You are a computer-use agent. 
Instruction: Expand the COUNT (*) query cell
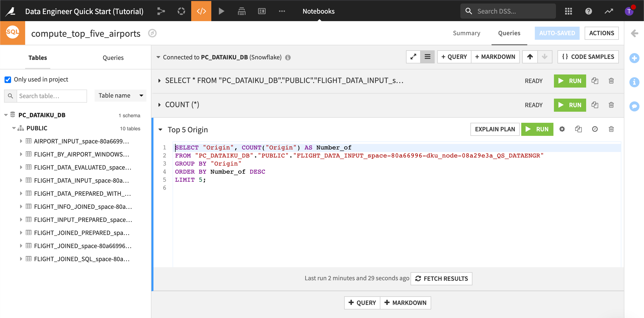(159, 105)
